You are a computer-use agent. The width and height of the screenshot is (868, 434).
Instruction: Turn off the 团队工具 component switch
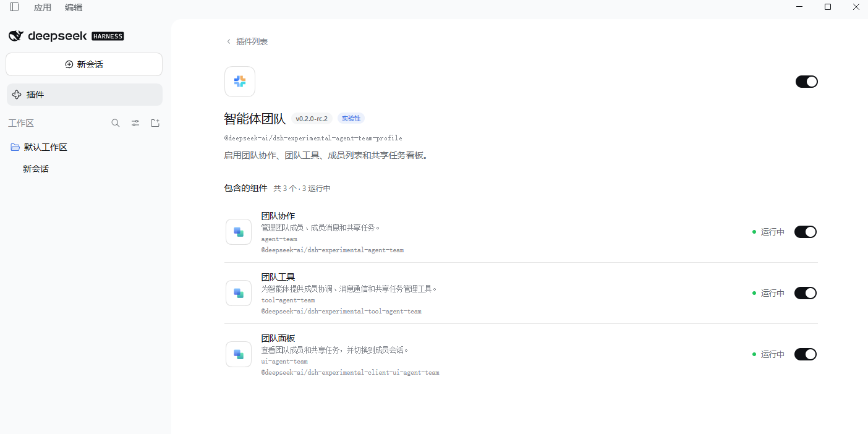coord(806,293)
